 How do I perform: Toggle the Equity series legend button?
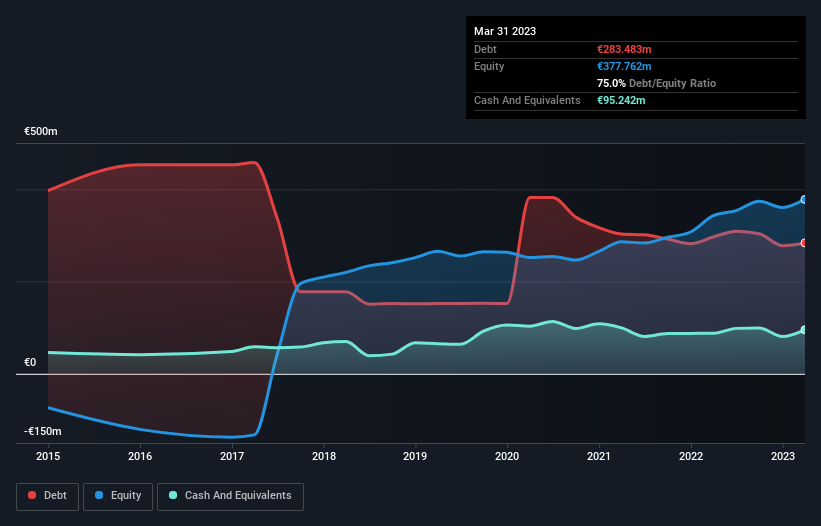[118, 496]
